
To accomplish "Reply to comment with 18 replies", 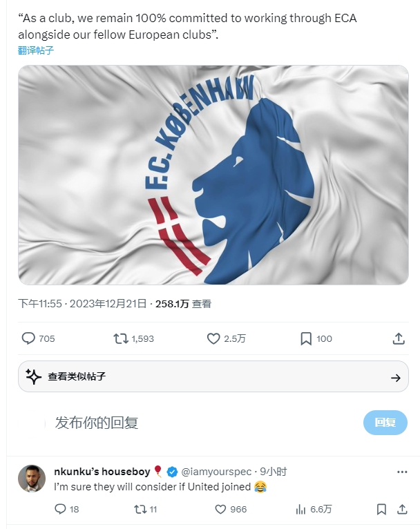I will point(60,509).
